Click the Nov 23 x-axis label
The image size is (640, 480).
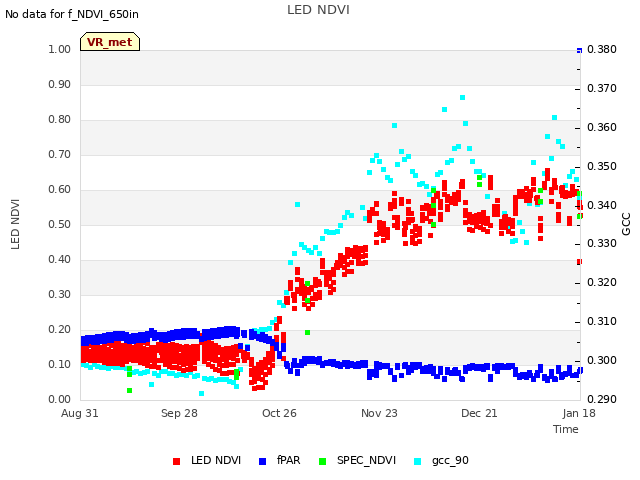[x=379, y=413]
